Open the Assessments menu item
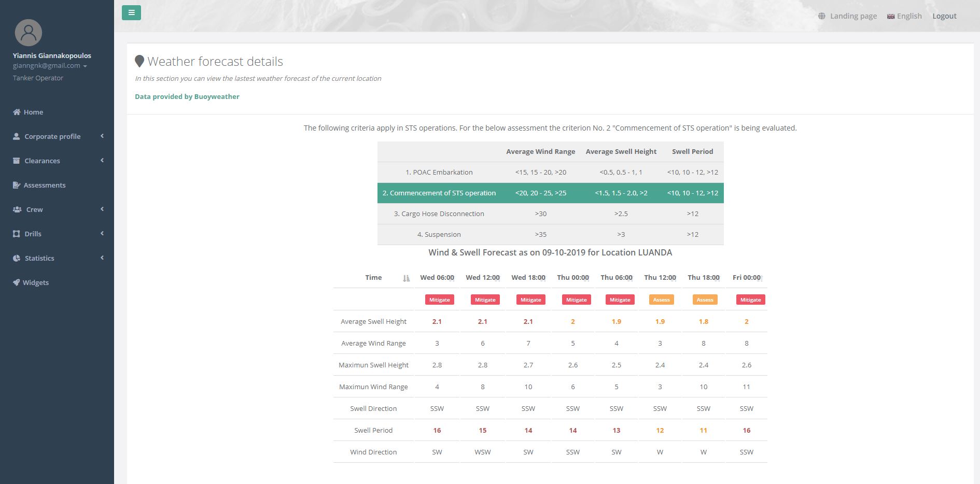980x484 pixels. 44,185
